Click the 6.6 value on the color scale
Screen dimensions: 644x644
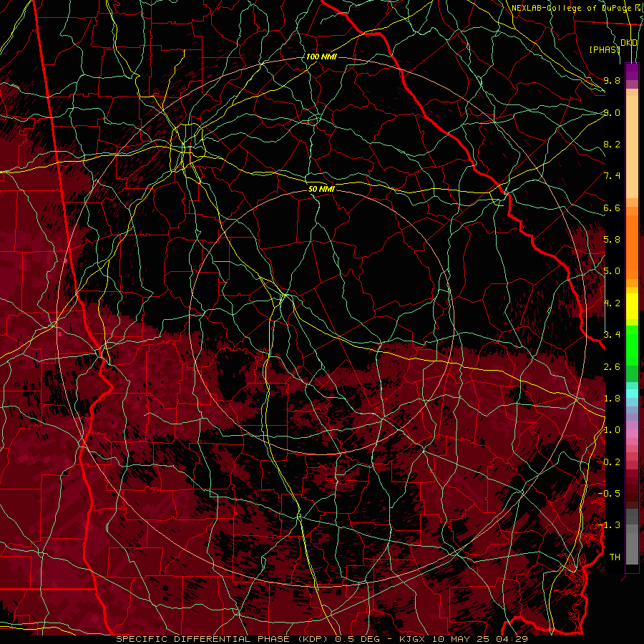(x=612, y=208)
